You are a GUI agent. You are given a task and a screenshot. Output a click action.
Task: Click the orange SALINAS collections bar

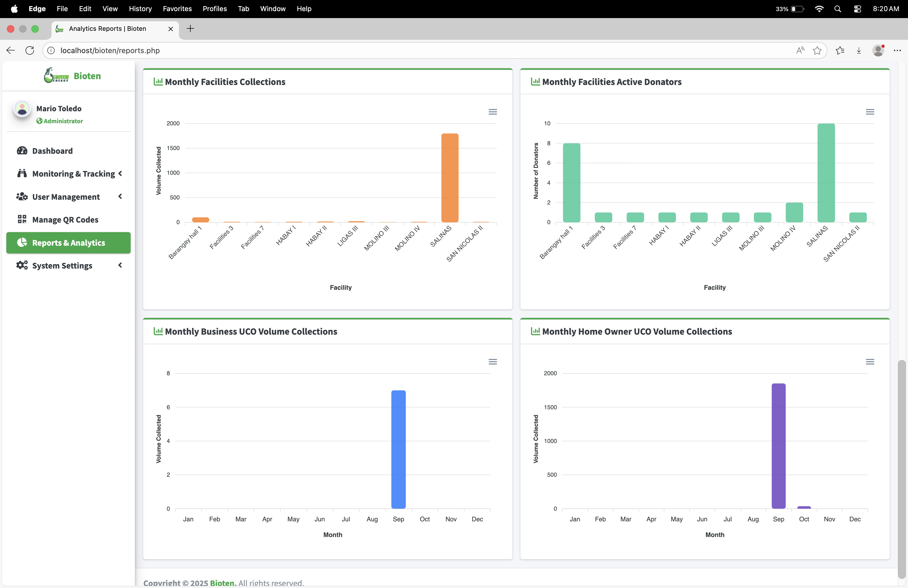pos(450,178)
